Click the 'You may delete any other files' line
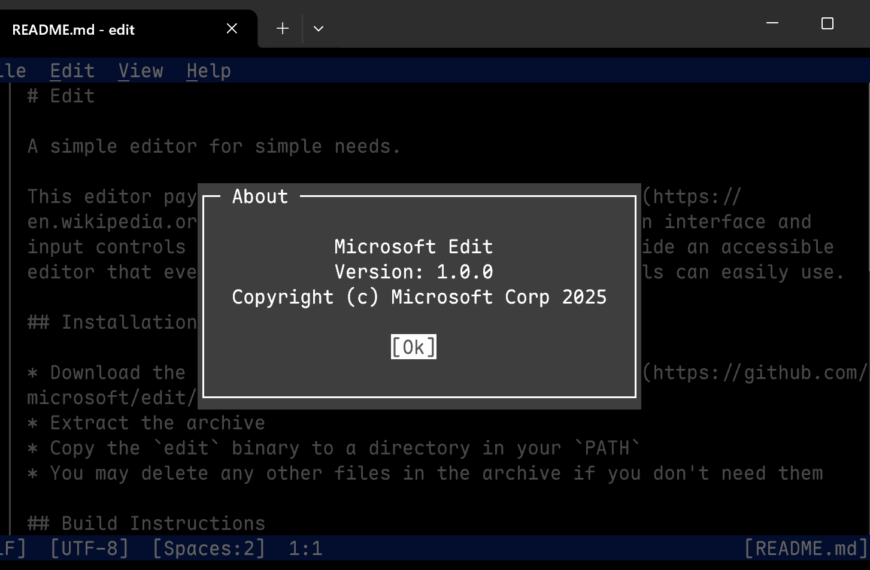 tap(425, 473)
